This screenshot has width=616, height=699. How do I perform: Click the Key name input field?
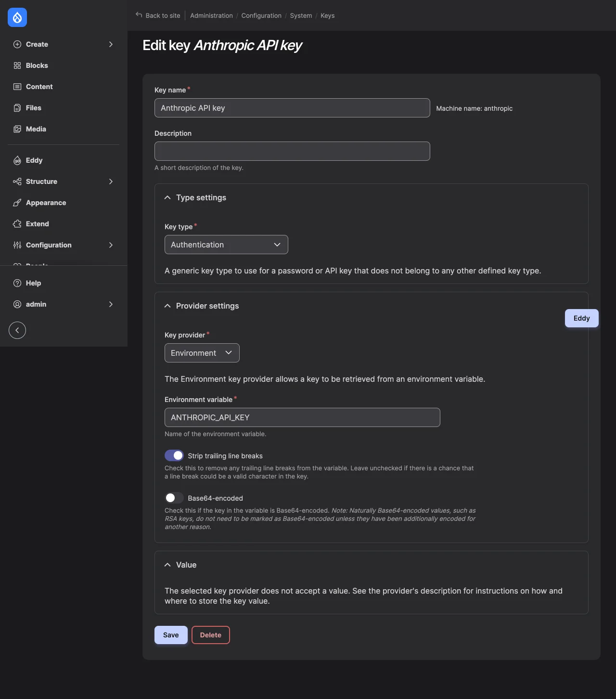[x=292, y=108]
